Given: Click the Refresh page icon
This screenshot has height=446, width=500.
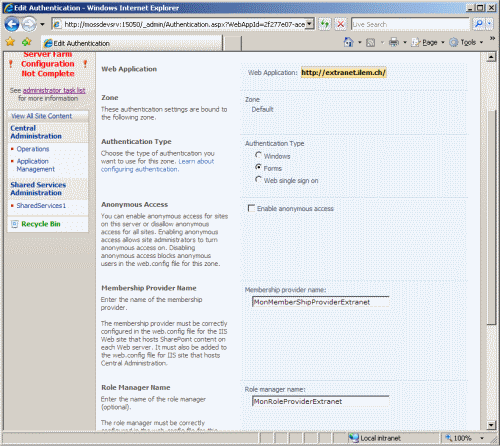Looking at the screenshot, I should (x=324, y=24).
